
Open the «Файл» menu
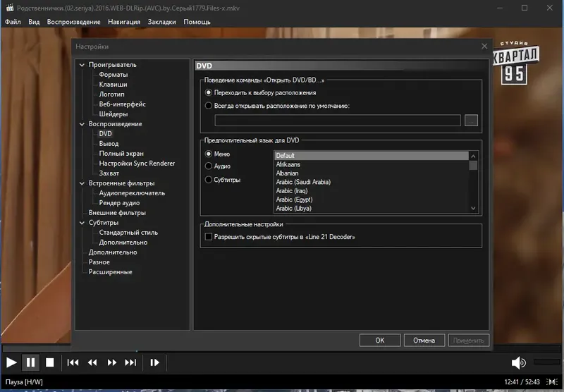[13, 22]
